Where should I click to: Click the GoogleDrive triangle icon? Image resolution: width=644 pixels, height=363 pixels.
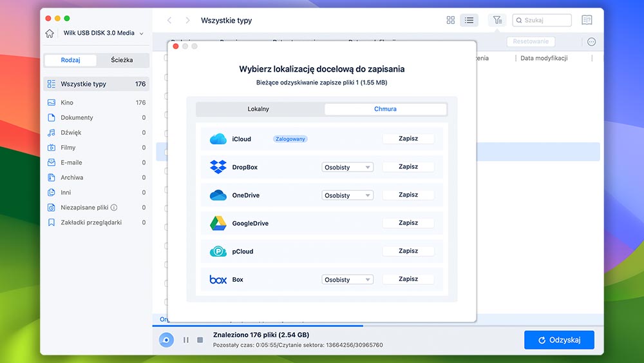click(x=218, y=223)
